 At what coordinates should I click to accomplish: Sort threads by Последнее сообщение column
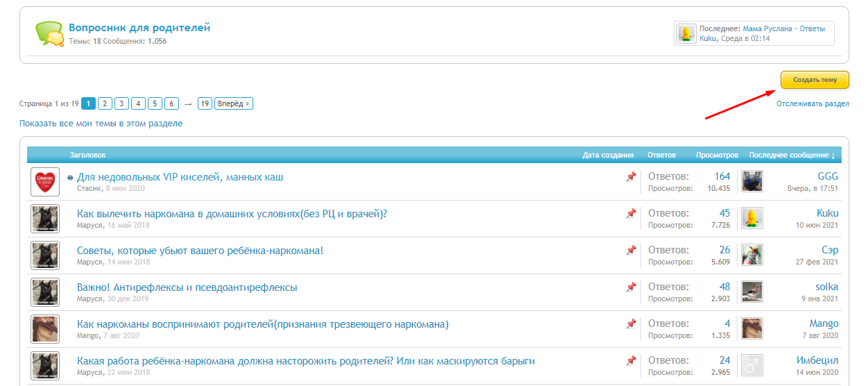(792, 155)
